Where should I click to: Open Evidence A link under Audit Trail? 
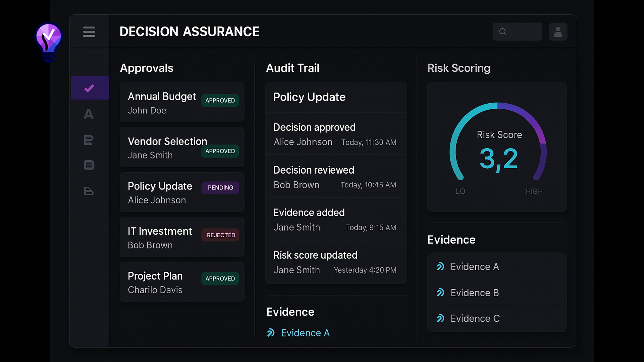point(305,333)
